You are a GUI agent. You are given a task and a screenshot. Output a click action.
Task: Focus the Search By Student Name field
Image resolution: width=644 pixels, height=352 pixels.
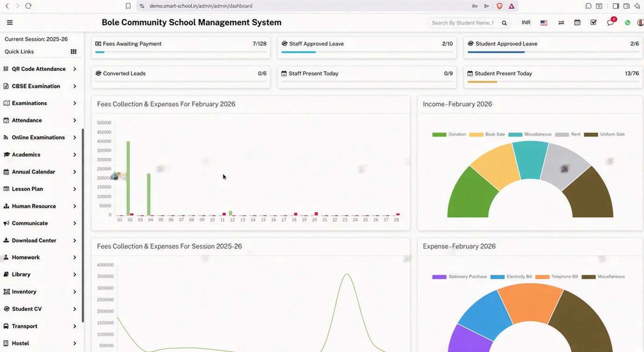[x=463, y=23]
